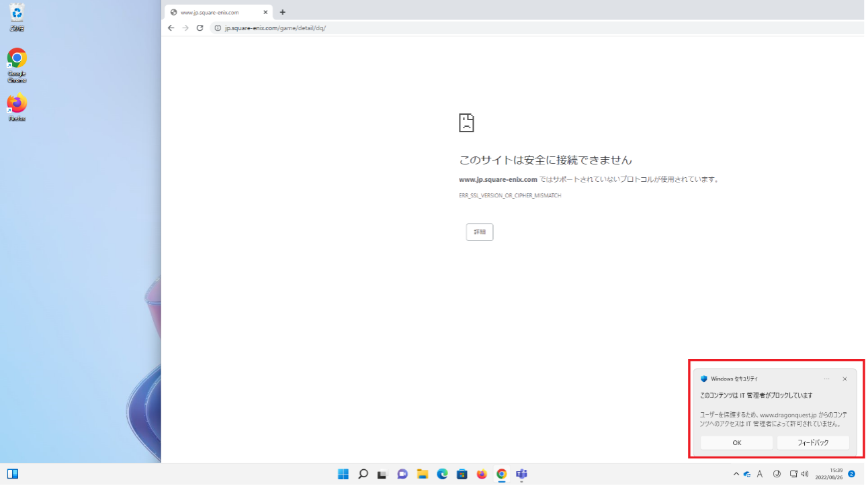The width and height of the screenshot is (868, 488).
Task: Open Widgets panel at taskbar left
Action: (13, 474)
